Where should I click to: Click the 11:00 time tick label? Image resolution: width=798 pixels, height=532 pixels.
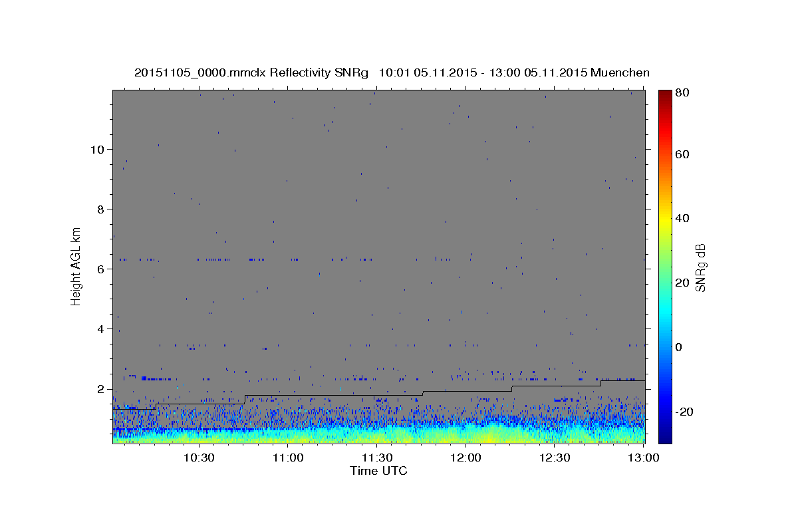(288, 458)
